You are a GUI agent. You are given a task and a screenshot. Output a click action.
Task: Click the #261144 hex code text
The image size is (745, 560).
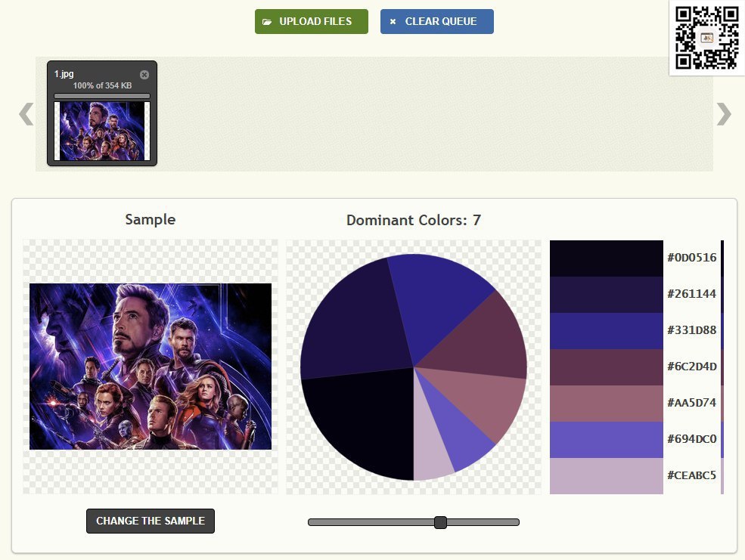pos(692,294)
